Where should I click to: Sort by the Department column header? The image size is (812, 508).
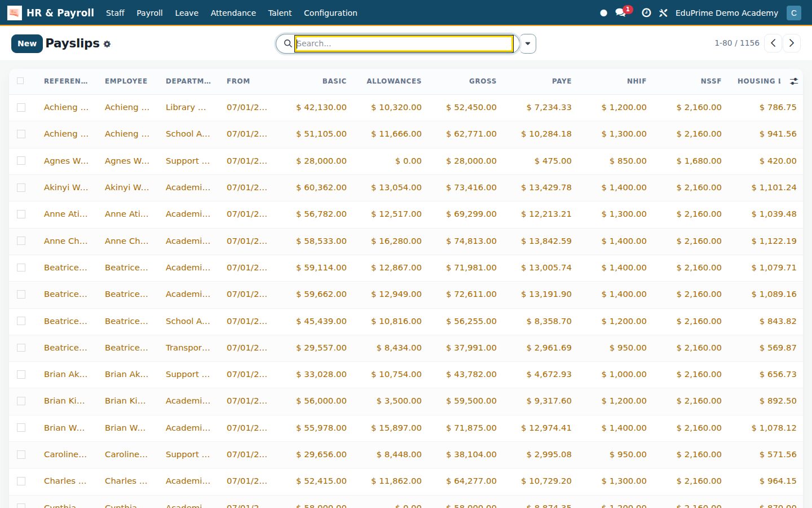pyautogui.click(x=188, y=81)
